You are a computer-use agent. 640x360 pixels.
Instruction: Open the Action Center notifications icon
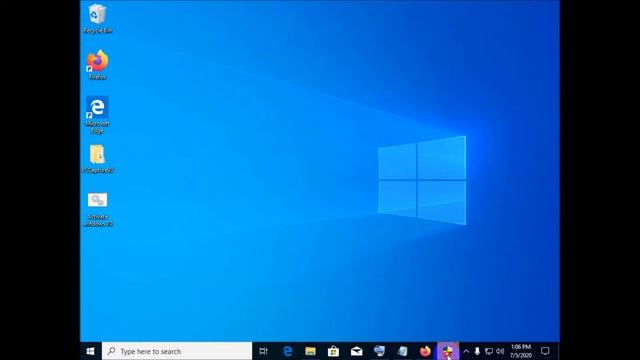click(545, 351)
